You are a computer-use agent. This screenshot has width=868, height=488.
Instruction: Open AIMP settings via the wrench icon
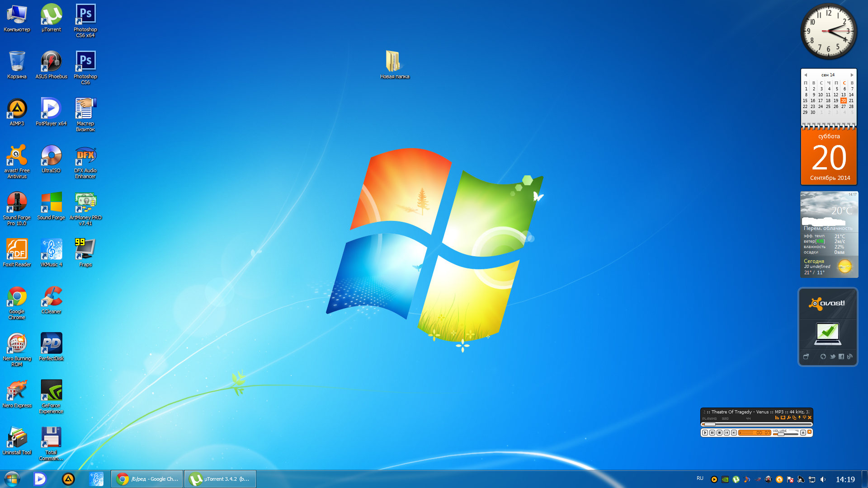coord(789,418)
